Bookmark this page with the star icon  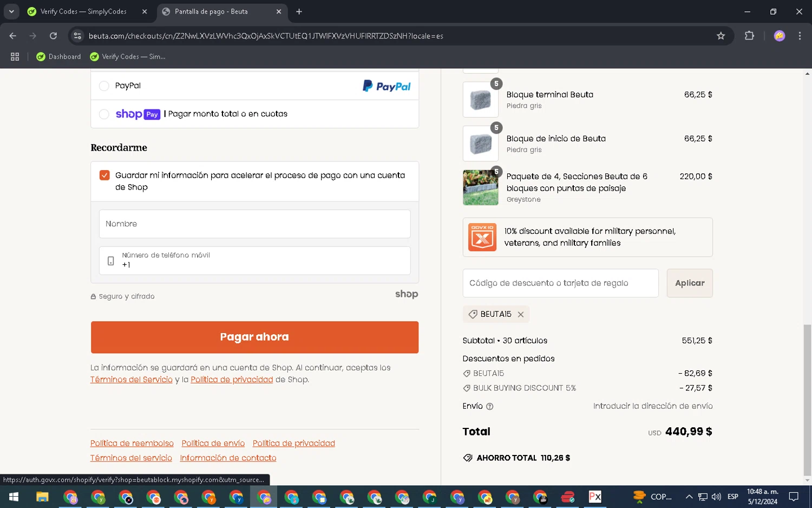721,36
